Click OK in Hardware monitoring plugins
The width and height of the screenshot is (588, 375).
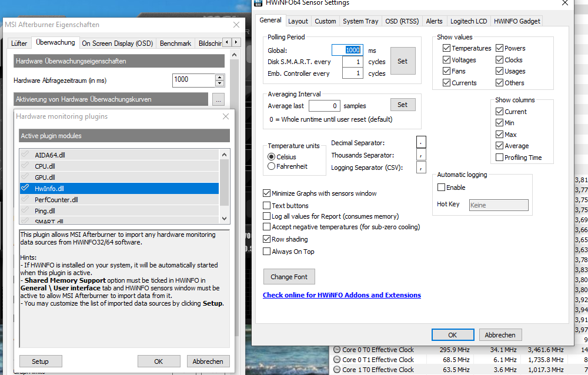159,361
